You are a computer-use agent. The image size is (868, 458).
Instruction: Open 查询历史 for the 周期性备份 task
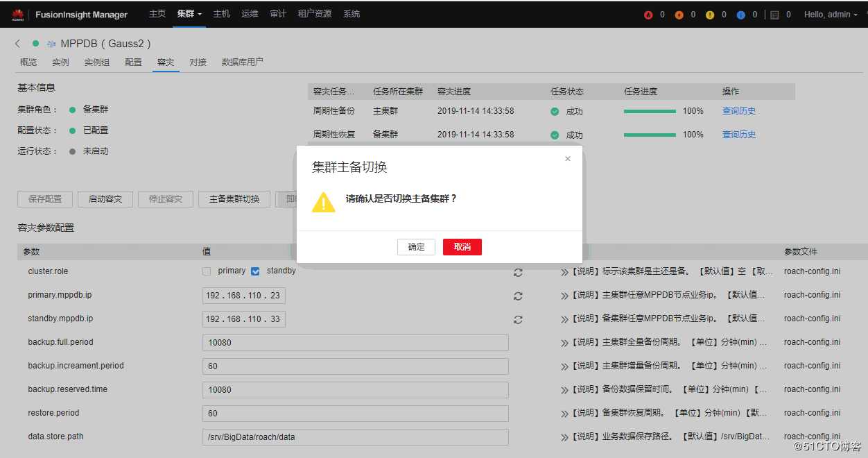[x=738, y=110]
